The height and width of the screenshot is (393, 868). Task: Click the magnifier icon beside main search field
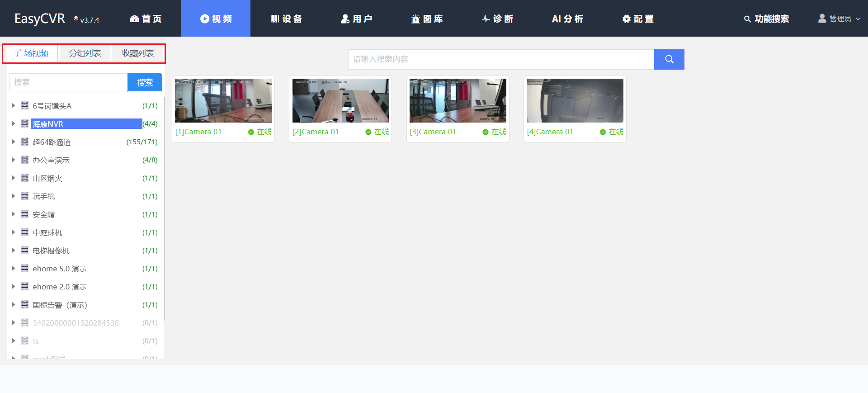(x=669, y=59)
